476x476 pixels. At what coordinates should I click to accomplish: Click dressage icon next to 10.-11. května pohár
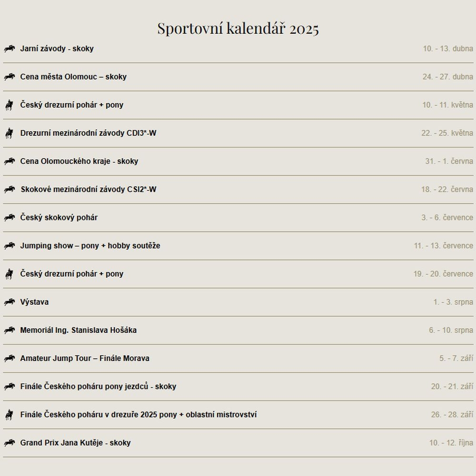point(10,105)
